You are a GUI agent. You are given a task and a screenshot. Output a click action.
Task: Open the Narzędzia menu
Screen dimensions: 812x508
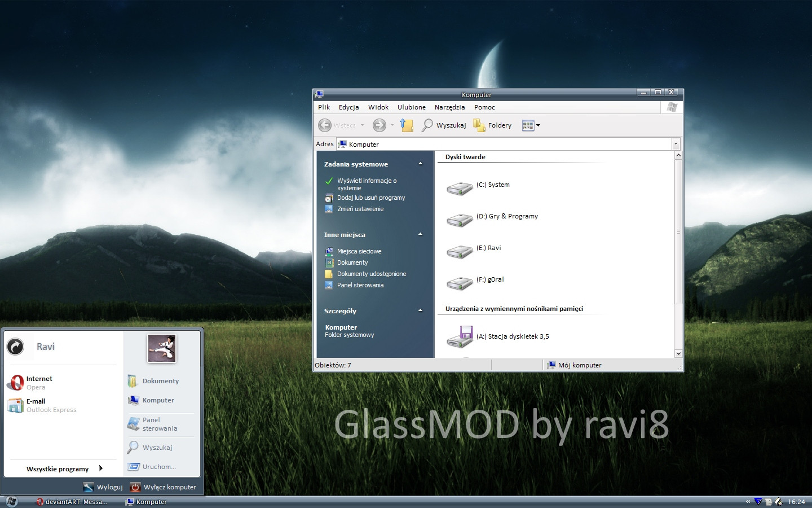click(x=449, y=107)
